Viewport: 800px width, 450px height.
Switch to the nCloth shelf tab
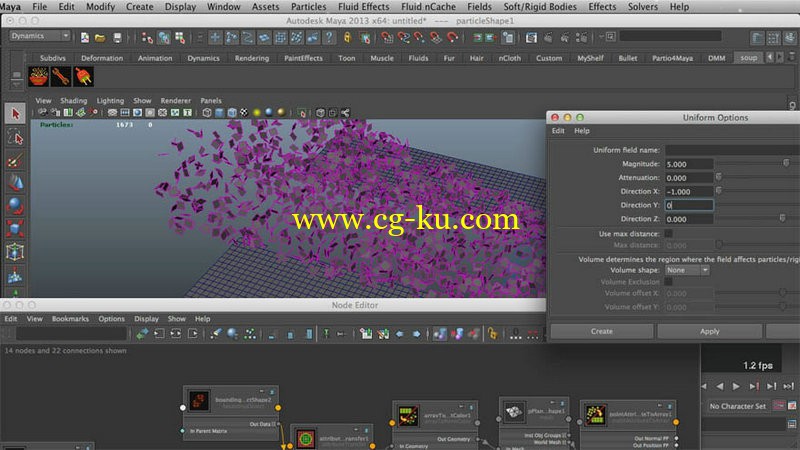tap(509, 58)
